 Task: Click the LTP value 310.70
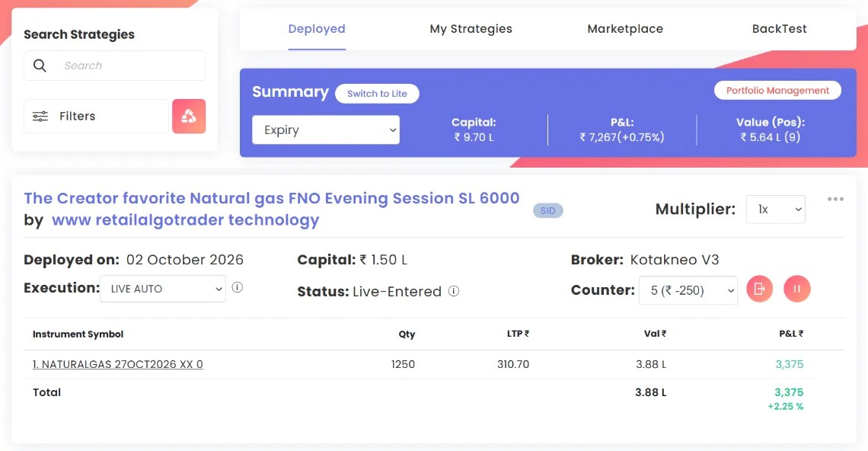pos(513,365)
